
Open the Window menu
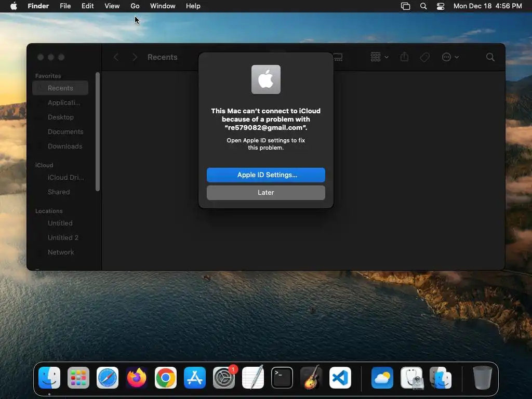[163, 6]
